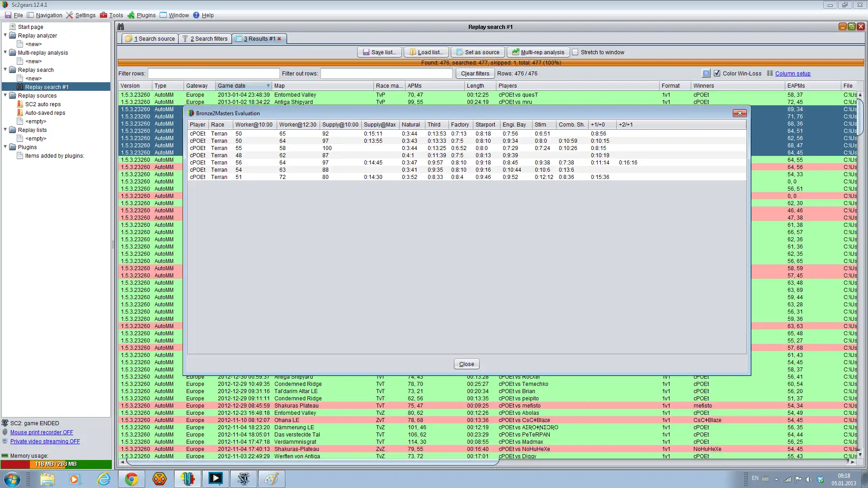This screenshot has width=868, height=488.
Task: Close the Results #1 tab with red X
Action: [279, 39]
